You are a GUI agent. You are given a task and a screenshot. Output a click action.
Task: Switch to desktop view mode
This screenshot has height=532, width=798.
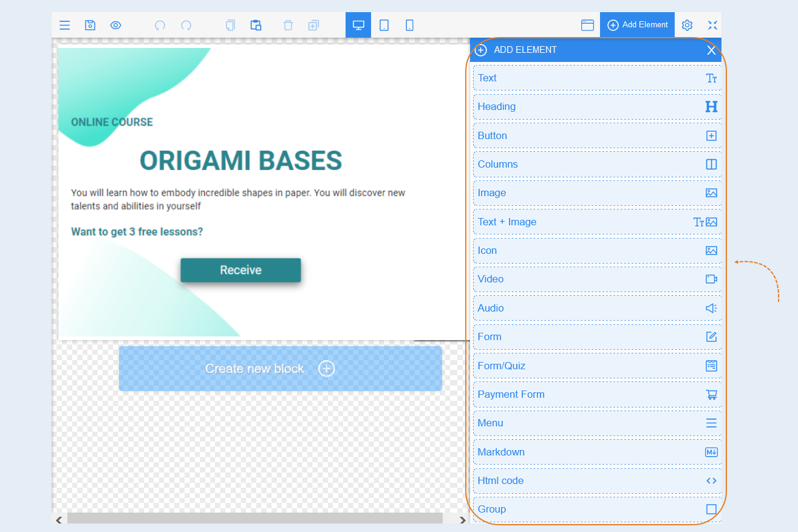(358, 25)
